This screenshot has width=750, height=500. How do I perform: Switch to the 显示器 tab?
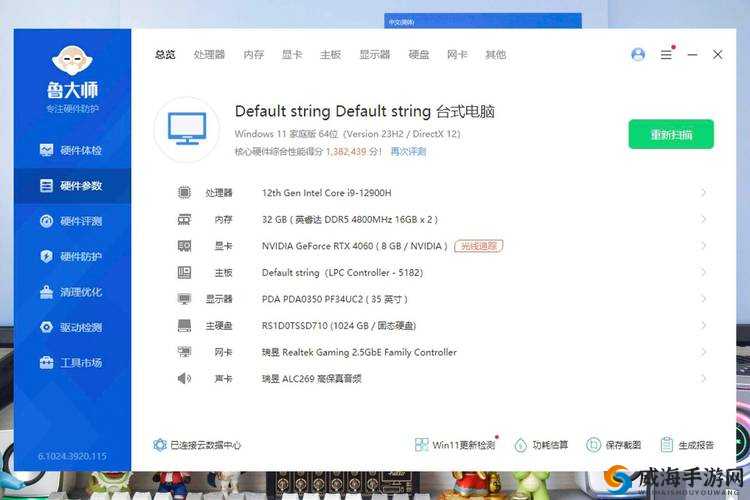(375, 55)
